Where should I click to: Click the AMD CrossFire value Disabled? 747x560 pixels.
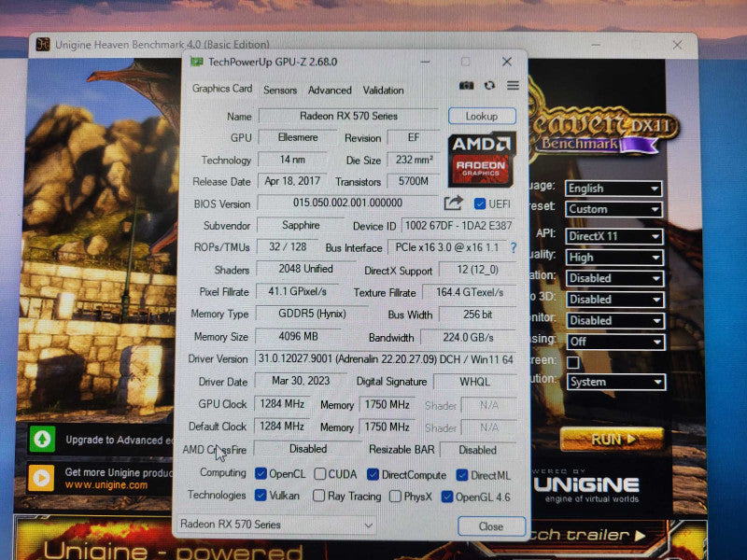(308, 449)
